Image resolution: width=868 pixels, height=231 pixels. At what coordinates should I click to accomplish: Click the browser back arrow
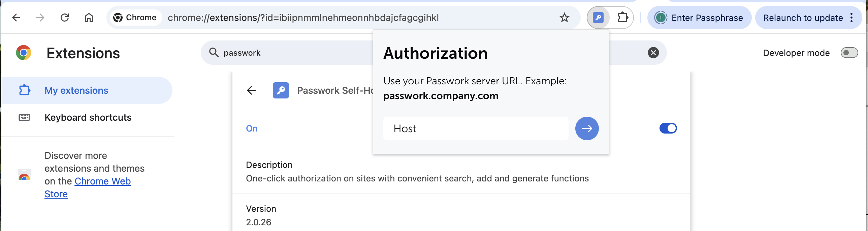click(16, 18)
